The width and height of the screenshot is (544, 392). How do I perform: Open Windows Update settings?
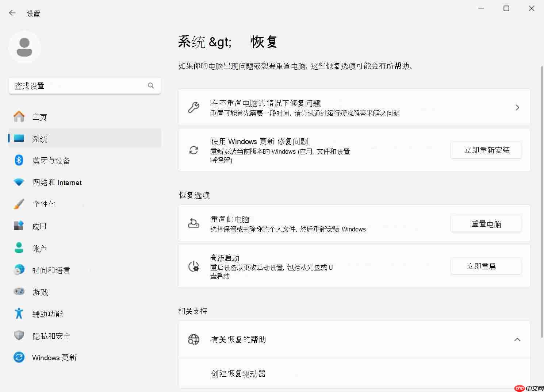click(54, 357)
